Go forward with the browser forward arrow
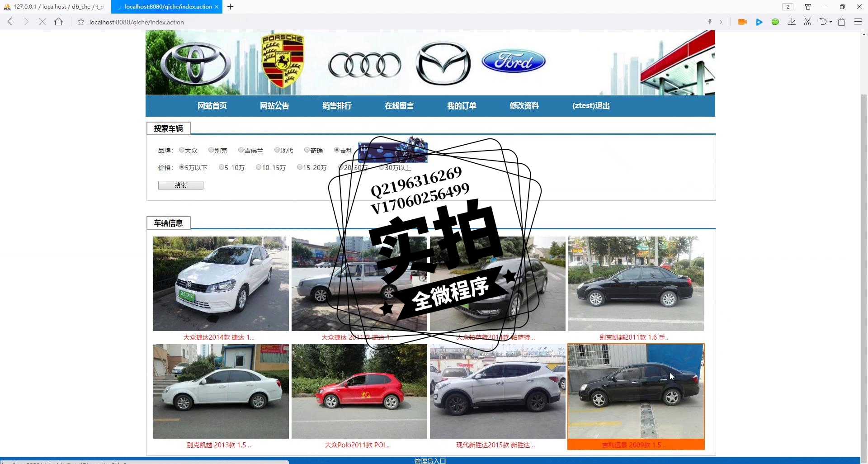Image resolution: width=868 pixels, height=464 pixels. [x=26, y=22]
